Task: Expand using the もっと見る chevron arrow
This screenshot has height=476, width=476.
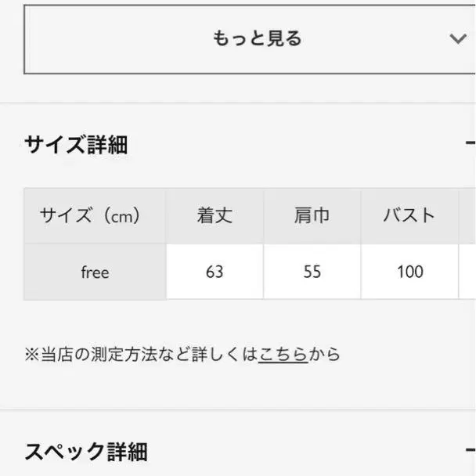Action: 458,38
